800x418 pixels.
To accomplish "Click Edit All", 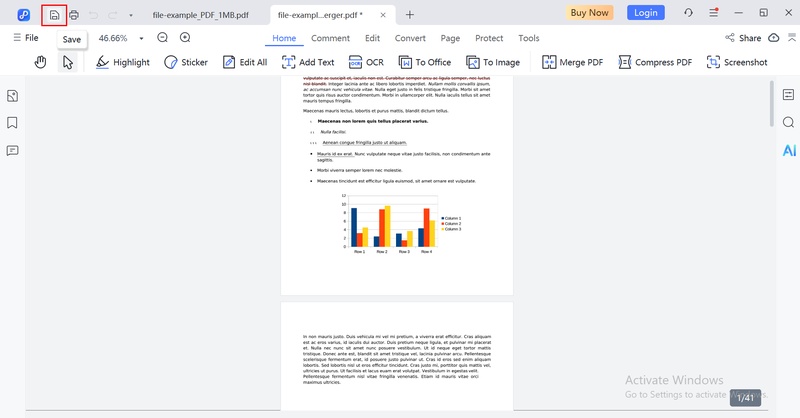I will coord(245,62).
